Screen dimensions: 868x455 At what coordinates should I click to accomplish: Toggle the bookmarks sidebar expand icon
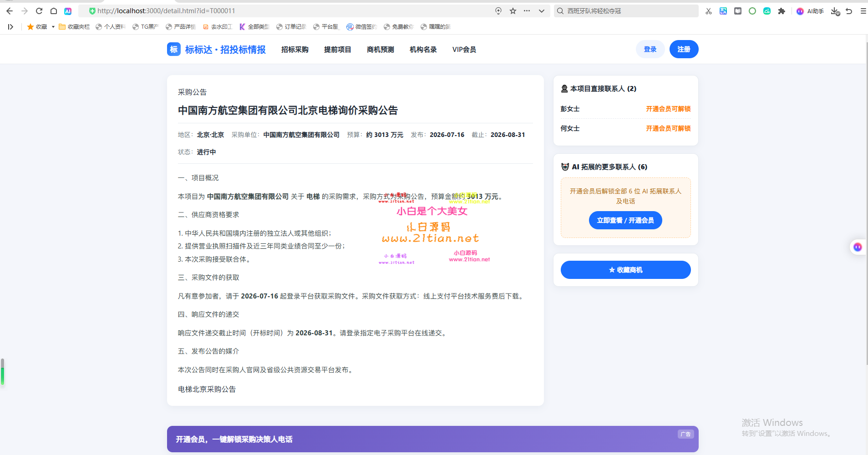tap(10, 27)
